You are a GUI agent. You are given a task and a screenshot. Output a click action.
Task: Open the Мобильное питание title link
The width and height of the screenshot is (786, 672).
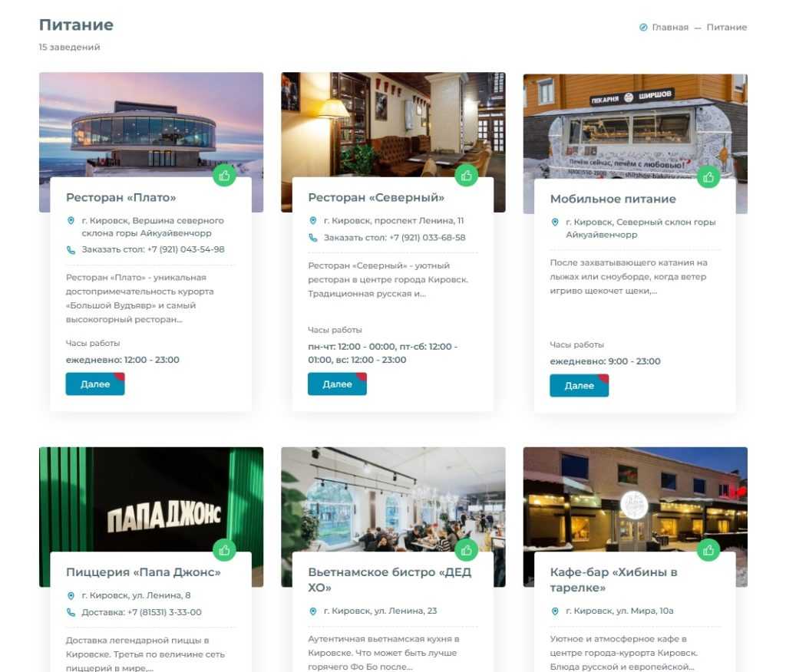[613, 199]
